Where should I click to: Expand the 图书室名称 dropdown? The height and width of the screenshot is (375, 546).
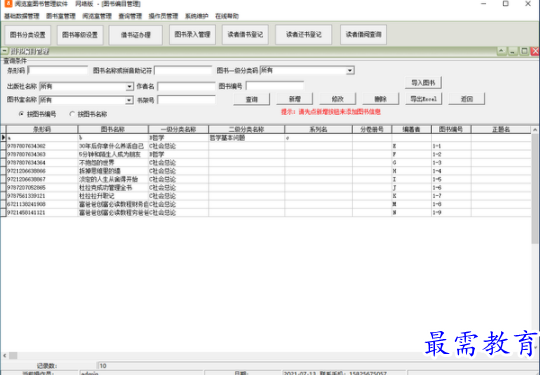(129, 100)
